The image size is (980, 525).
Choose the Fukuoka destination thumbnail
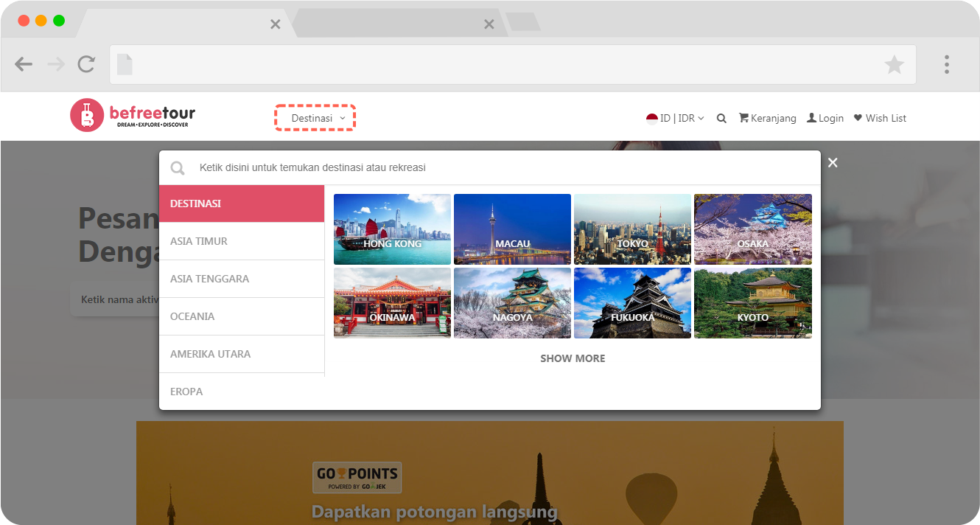point(632,303)
